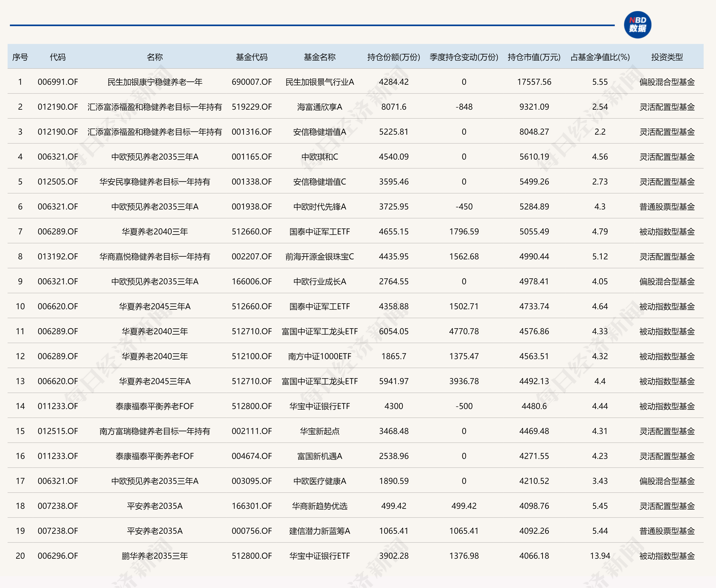
Task: Click the 南方富瑞稳健养老目标一年持有 cell
Action: pos(155,431)
